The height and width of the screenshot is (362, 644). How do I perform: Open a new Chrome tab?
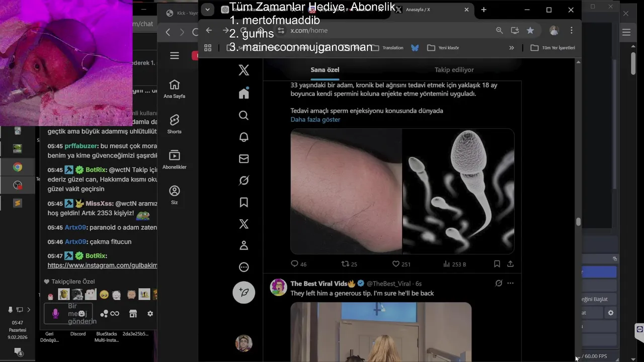click(484, 10)
